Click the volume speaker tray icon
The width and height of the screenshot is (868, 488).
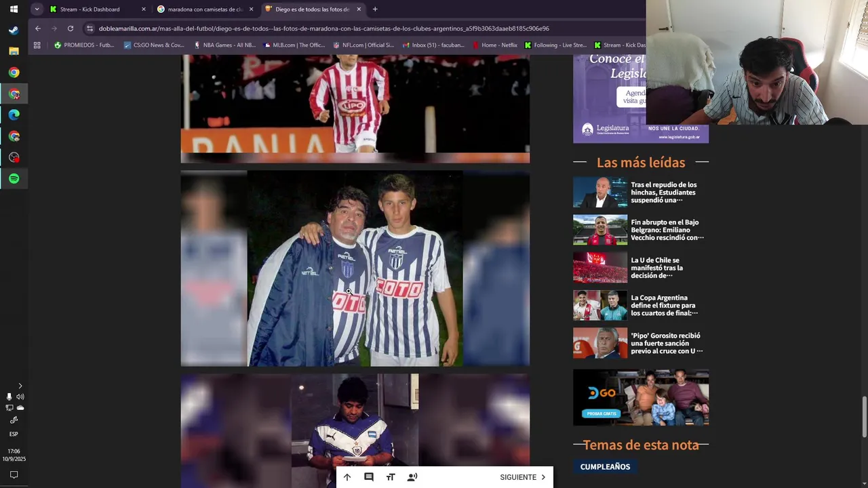pos(20,396)
